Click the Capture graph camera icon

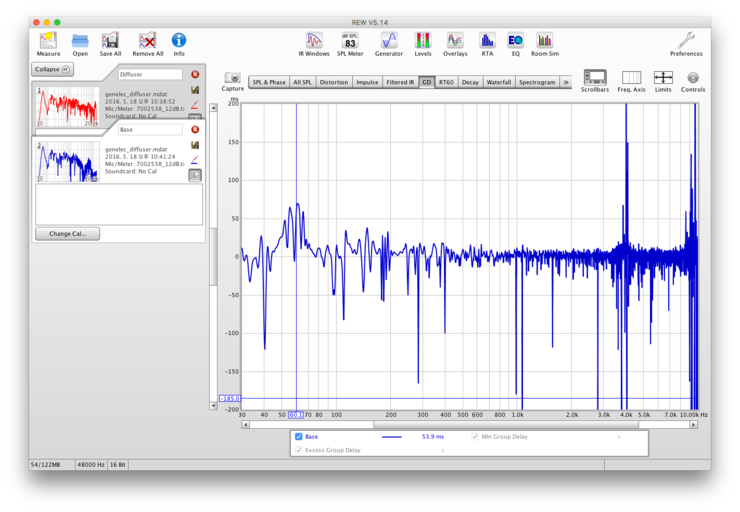(x=233, y=79)
